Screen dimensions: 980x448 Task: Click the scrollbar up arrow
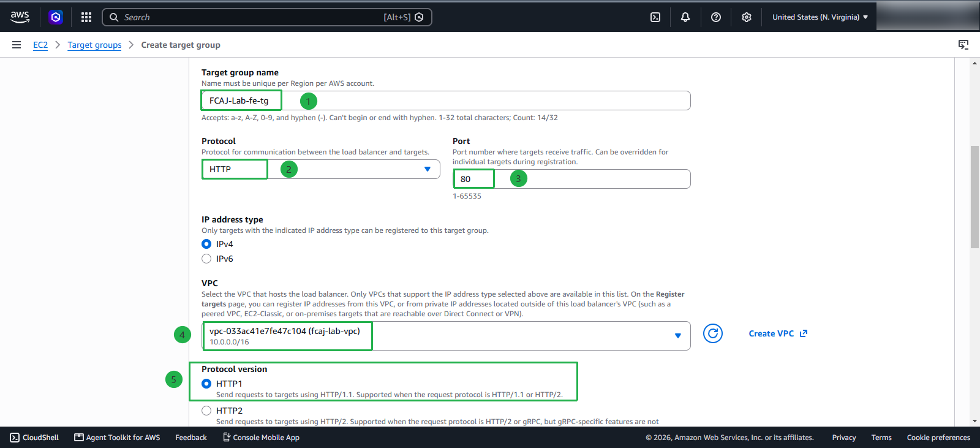[974, 63]
